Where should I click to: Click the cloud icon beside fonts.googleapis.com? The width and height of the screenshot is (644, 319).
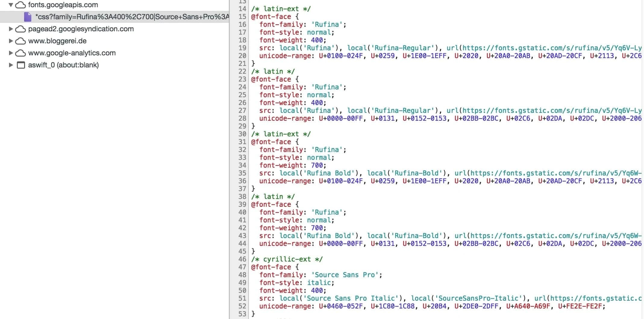[x=20, y=5]
